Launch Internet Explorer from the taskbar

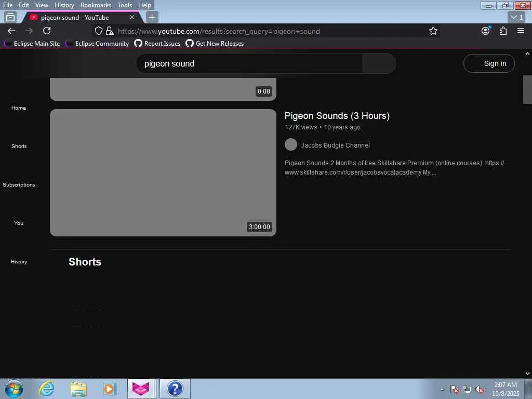coord(46,389)
